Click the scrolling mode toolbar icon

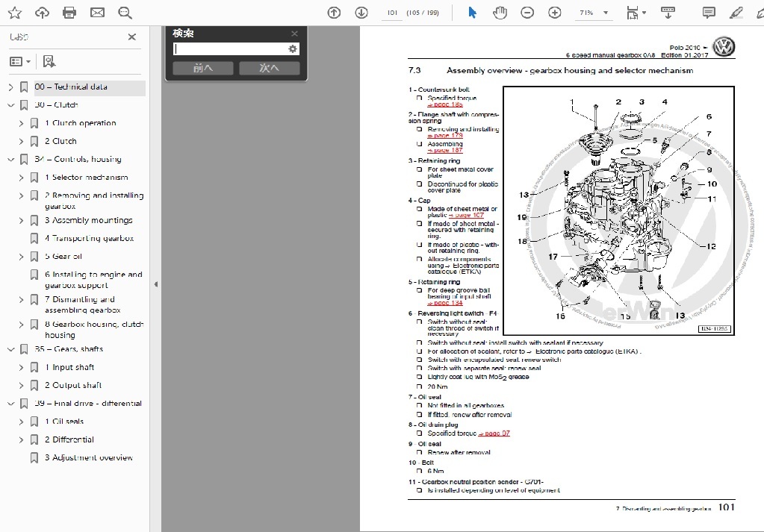click(668, 13)
